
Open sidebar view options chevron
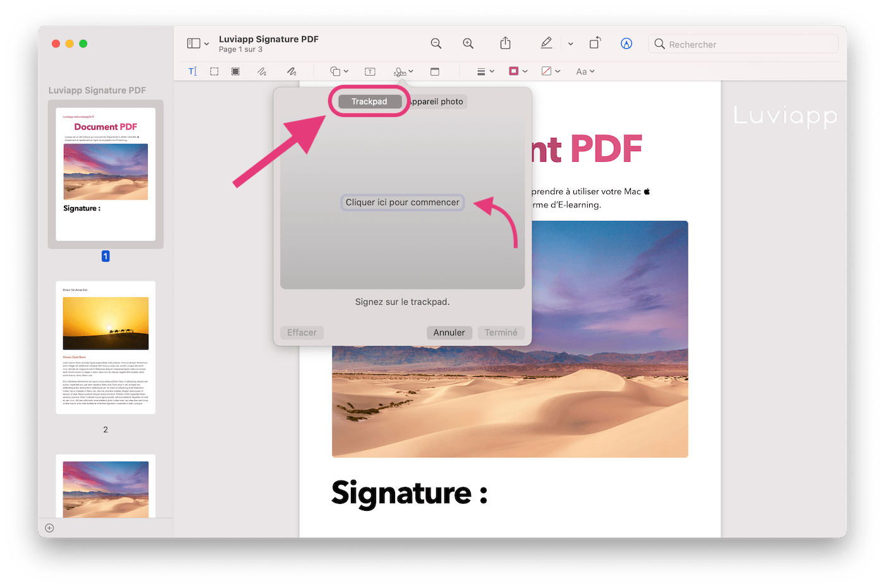coord(207,44)
